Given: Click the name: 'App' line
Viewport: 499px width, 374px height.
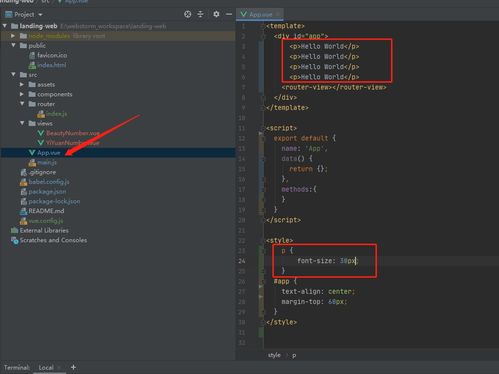Looking at the screenshot, I should 304,148.
